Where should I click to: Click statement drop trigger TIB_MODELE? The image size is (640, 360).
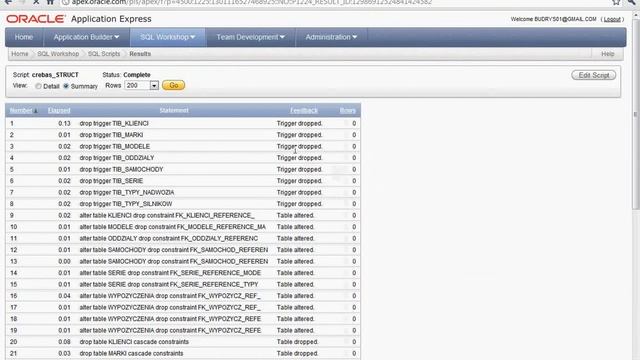pyautogui.click(x=115, y=146)
